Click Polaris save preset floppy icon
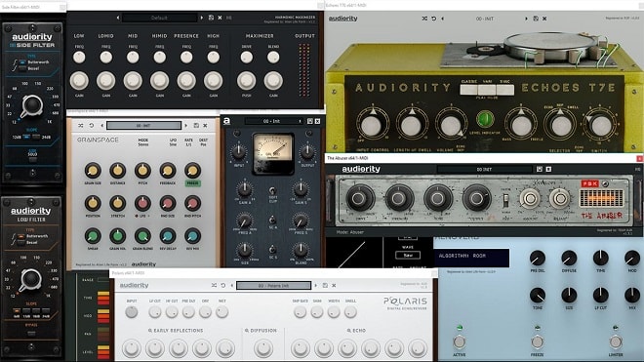This screenshot has height=362, width=644. 325,285
